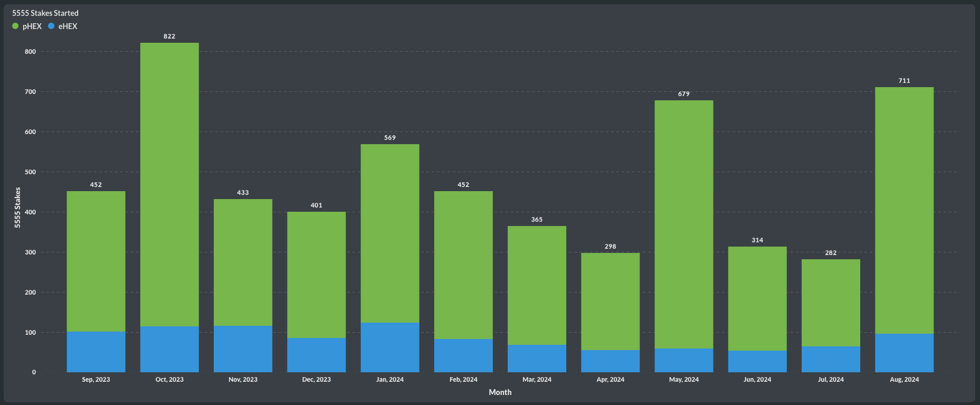Click the 0 y-axis tick label

(34, 372)
